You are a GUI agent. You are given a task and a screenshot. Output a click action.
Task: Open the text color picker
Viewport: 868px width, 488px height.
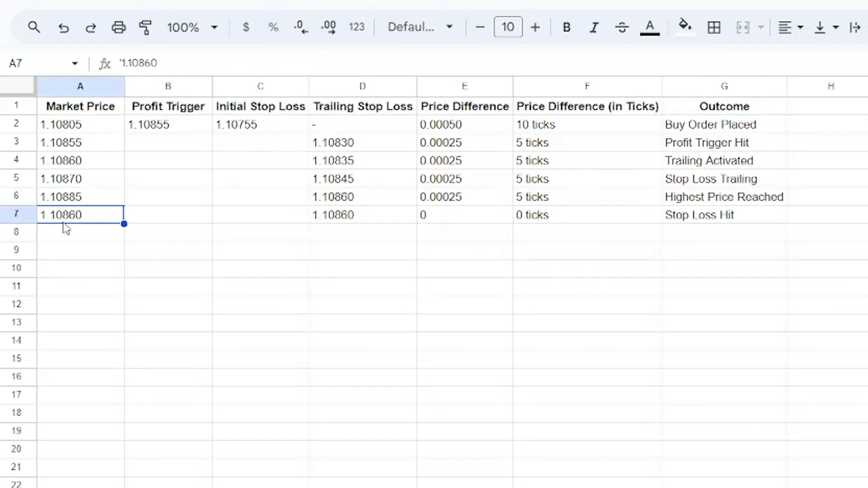[650, 28]
